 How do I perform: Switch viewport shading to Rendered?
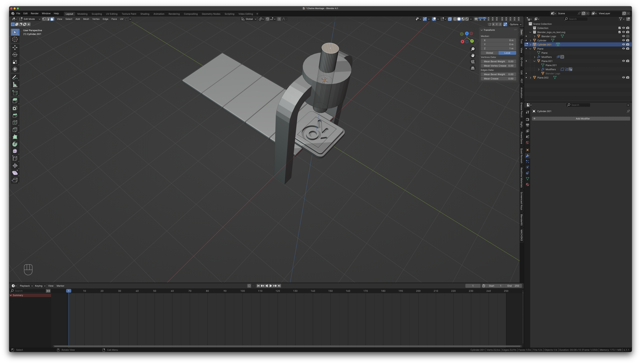467,19
